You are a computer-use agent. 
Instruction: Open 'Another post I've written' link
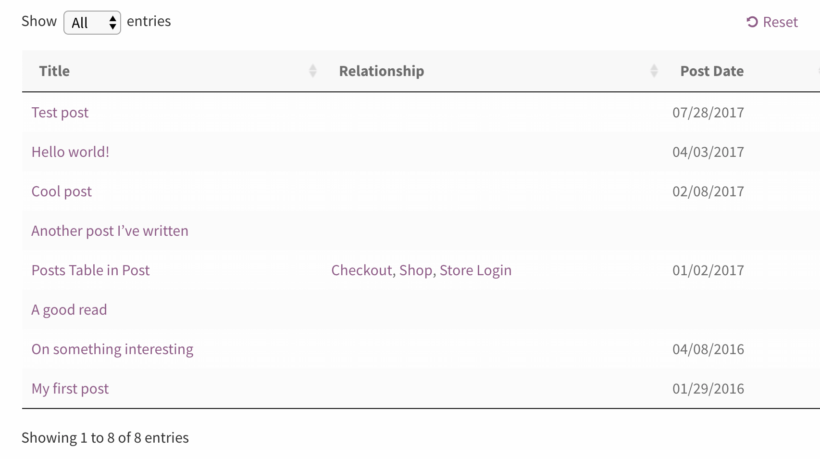pos(110,231)
